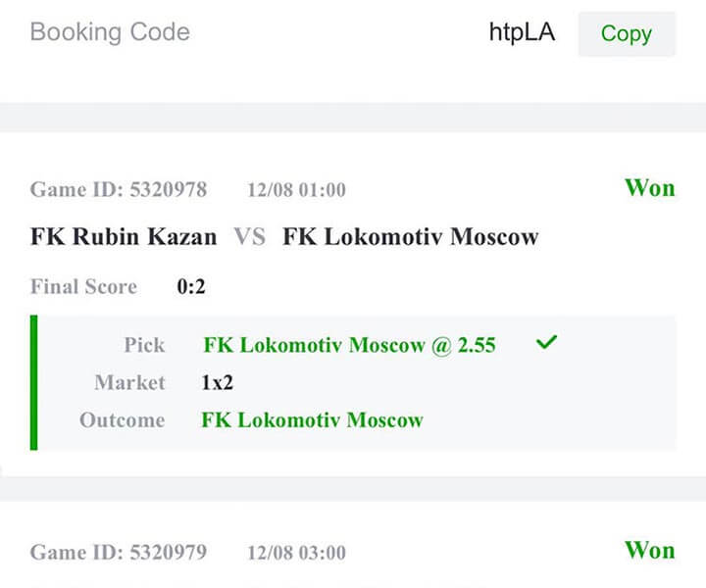706x588 pixels.
Task: Click the green checkmark icon beside the pick
Action: 547,343
